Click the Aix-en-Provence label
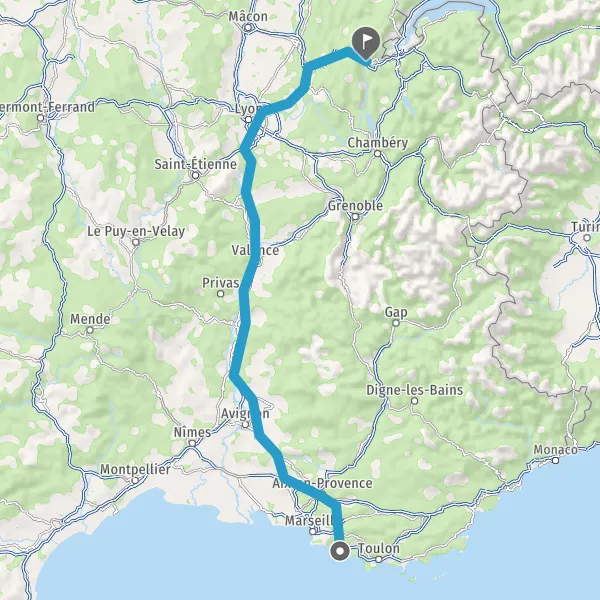600x600 pixels. click(x=322, y=483)
